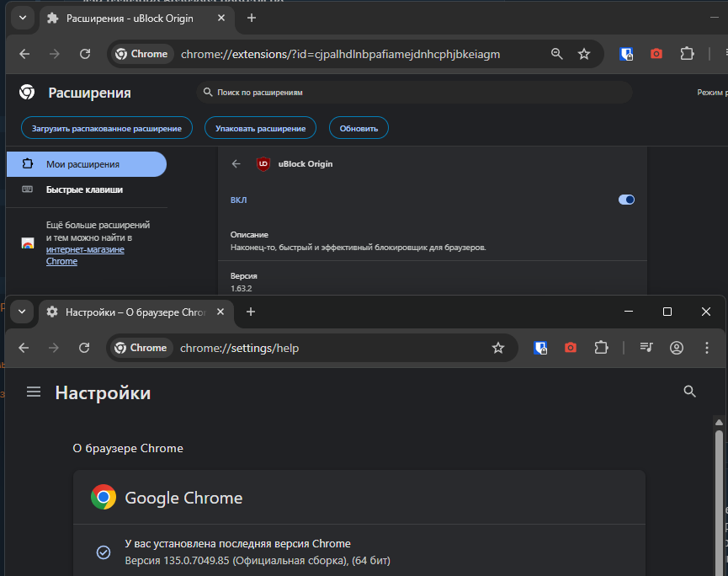
Task: Select Быстрые клавиши in sidebar
Action: [x=84, y=189]
